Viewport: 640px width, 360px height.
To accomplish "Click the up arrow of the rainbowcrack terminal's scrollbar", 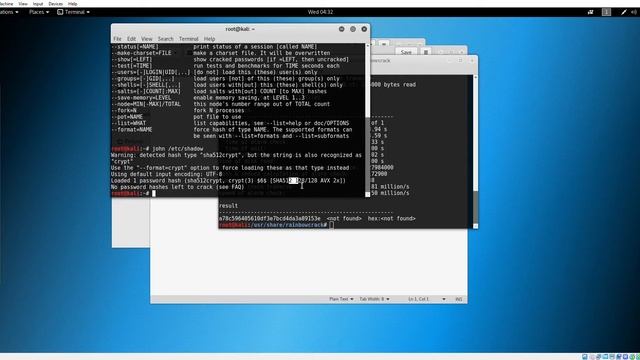I will click(x=475, y=77).
